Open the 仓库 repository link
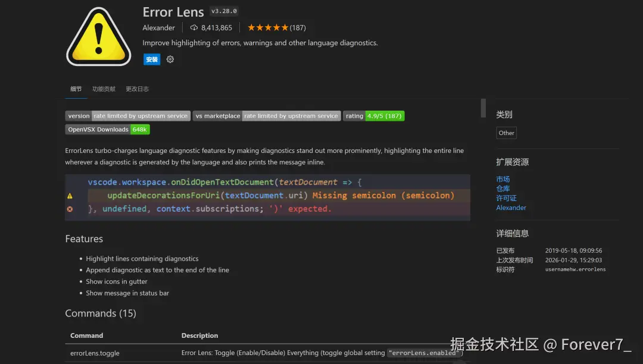 click(x=502, y=189)
